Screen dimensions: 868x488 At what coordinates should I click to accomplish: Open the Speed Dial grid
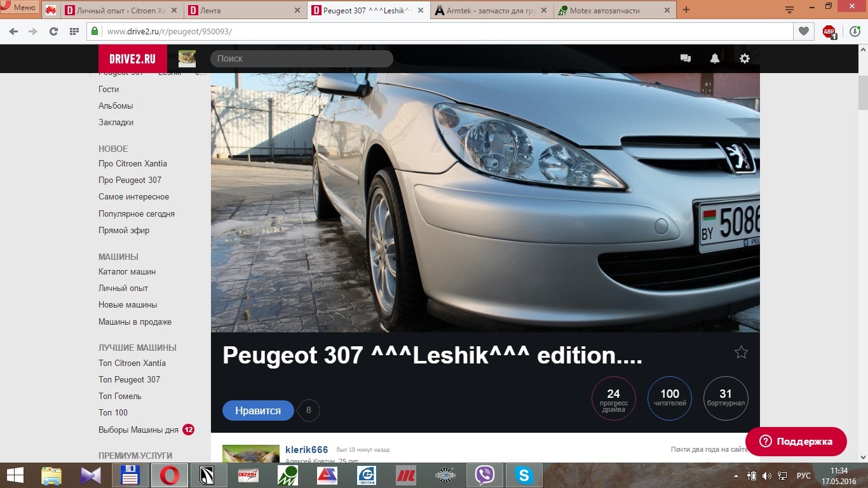point(74,31)
